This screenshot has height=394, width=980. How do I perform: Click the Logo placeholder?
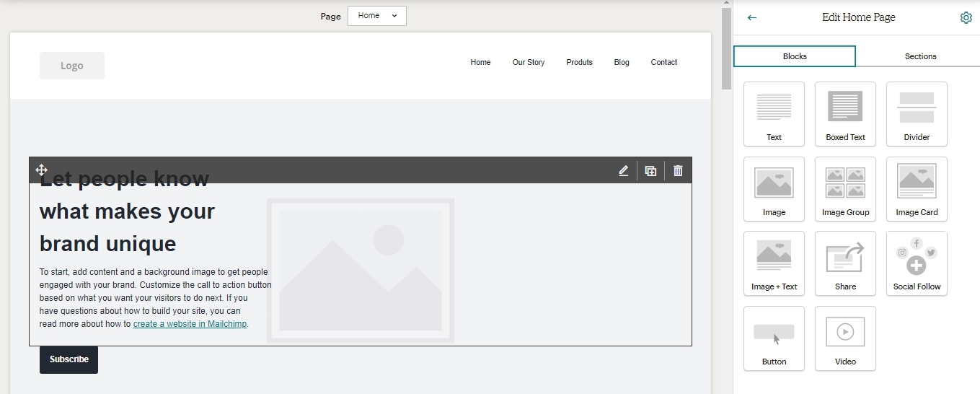(72, 66)
